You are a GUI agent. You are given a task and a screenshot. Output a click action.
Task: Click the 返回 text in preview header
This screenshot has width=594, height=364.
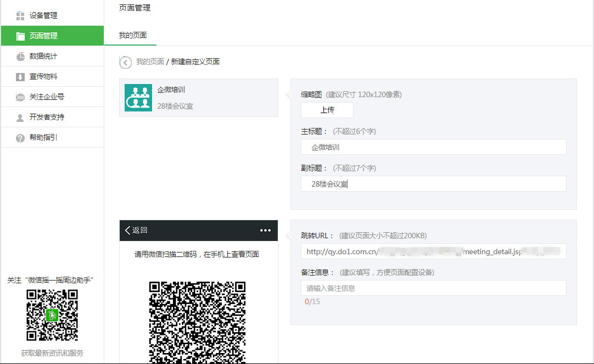coord(140,230)
